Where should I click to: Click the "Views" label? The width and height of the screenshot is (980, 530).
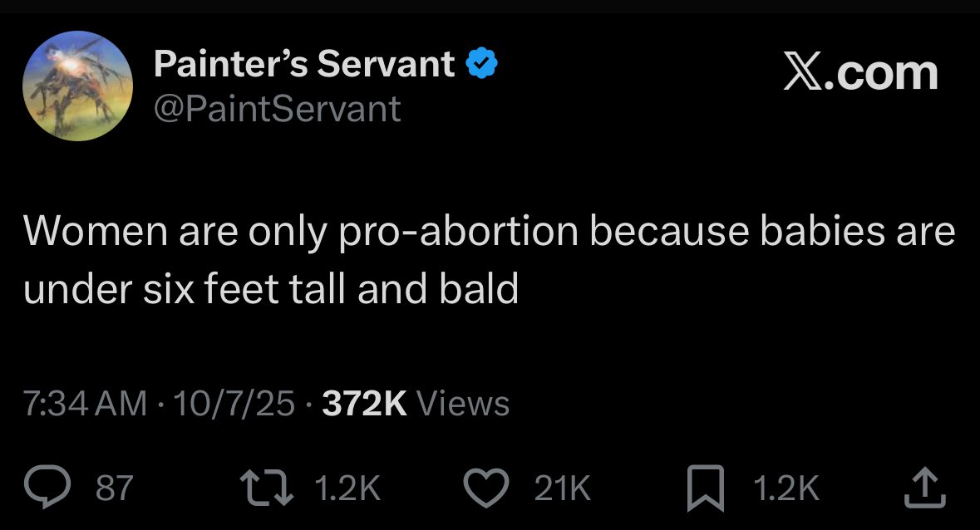[462, 405]
